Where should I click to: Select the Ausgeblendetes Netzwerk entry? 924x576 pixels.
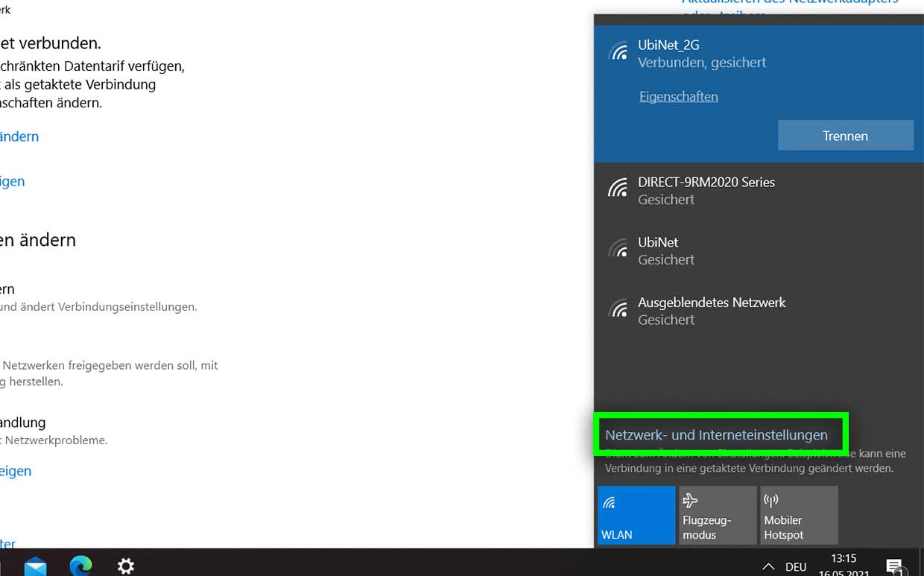click(x=759, y=311)
